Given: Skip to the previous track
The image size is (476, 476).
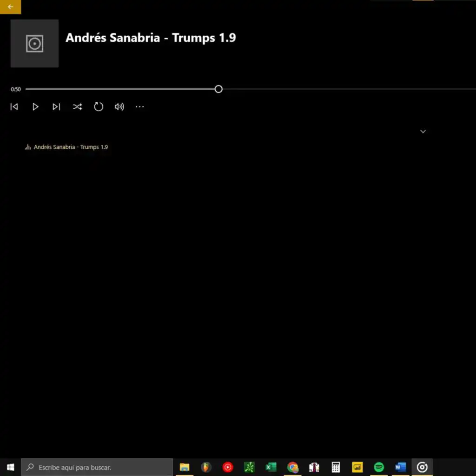Looking at the screenshot, I should 14,106.
